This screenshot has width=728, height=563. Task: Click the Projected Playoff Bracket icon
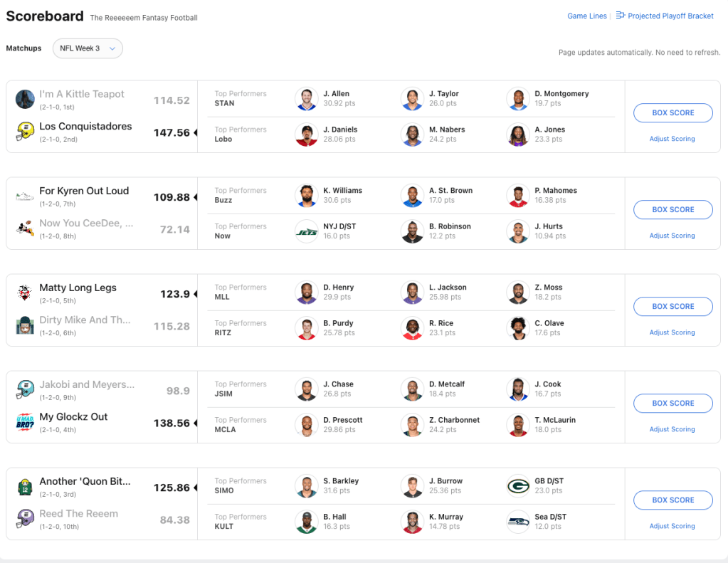620,15
